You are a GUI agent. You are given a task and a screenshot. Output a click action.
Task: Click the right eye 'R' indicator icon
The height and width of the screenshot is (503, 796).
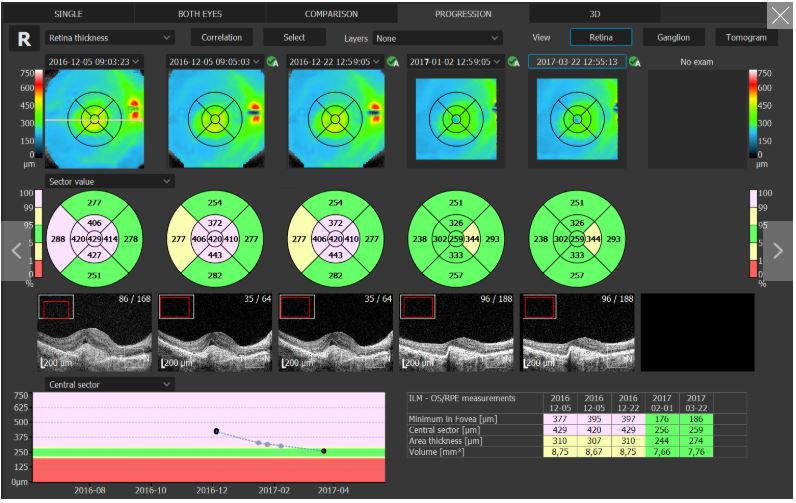(x=21, y=39)
